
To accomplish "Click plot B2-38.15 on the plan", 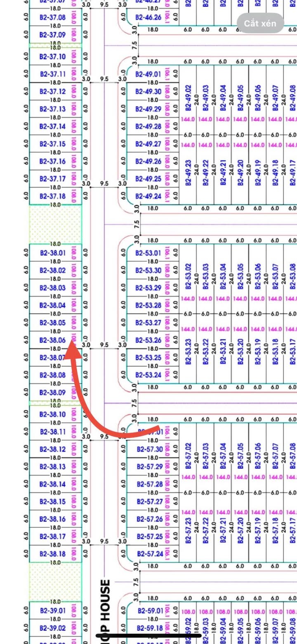I will click(x=52, y=501).
